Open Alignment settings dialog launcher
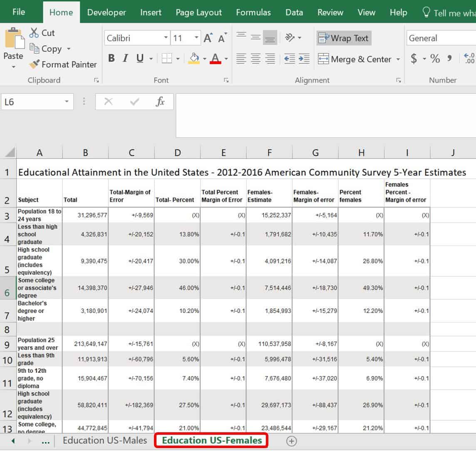Screen dimensions: 476x451 click(398, 80)
